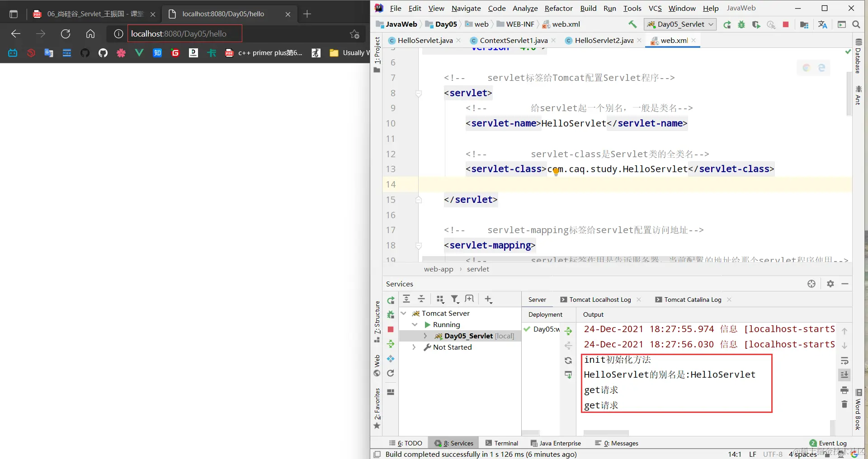This screenshot has height=459, width=868.
Task: Open Search Everywhere magnifier
Action: coord(856,24)
